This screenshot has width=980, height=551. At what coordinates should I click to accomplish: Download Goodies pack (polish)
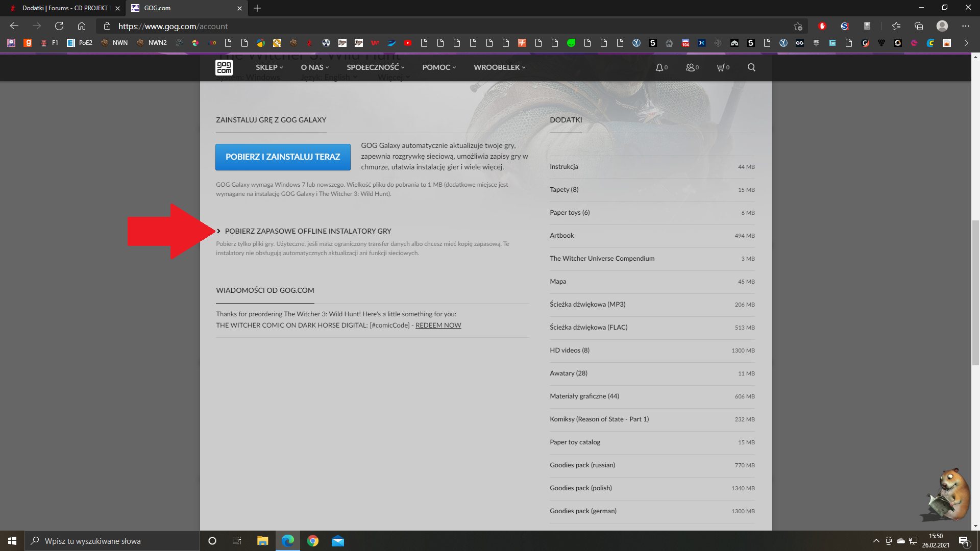click(x=652, y=488)
